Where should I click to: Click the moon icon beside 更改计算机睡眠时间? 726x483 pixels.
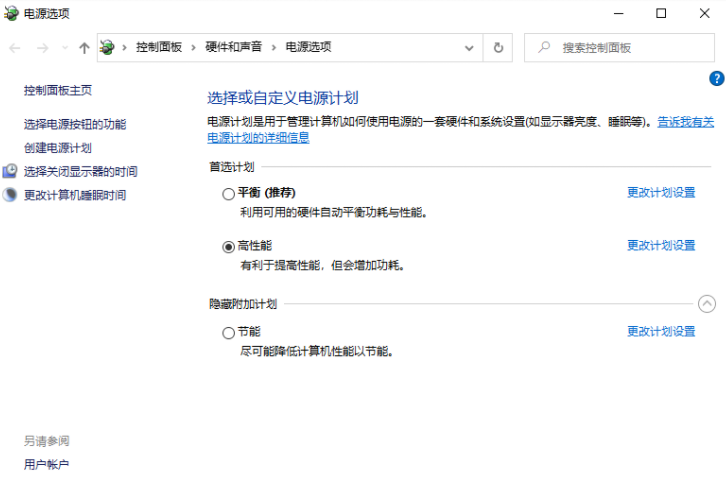pos(10,194)
